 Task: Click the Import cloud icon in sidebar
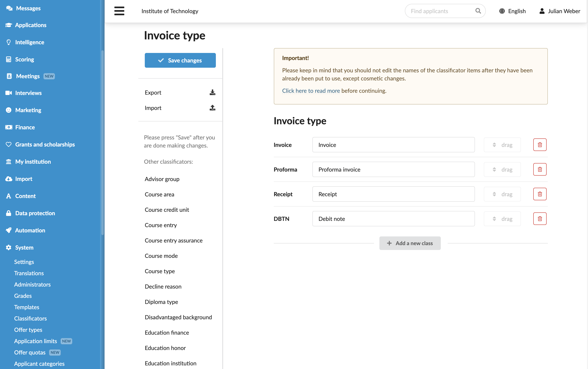click(x=9, y=179)
